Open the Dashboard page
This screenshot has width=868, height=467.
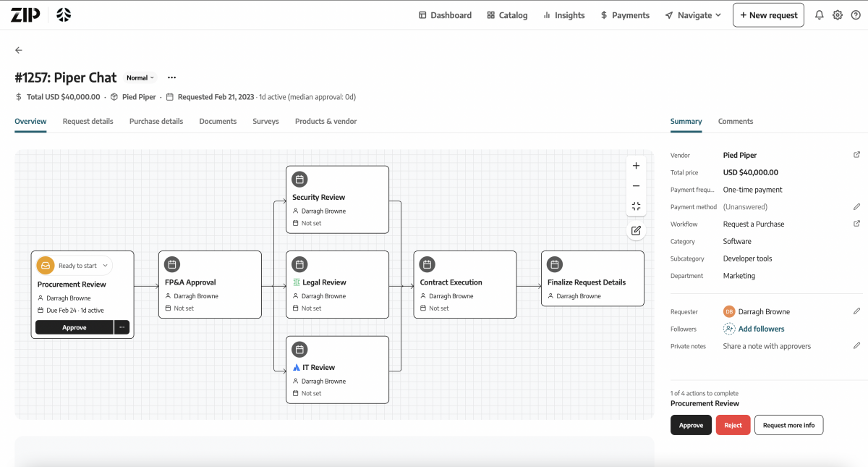click(445, 15)
